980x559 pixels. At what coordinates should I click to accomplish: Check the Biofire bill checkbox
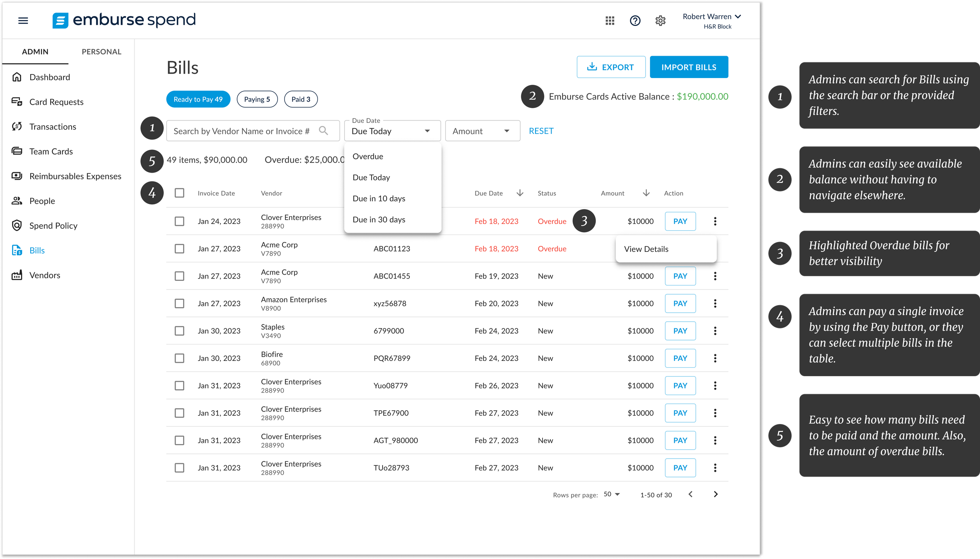(x=179, y=358)
